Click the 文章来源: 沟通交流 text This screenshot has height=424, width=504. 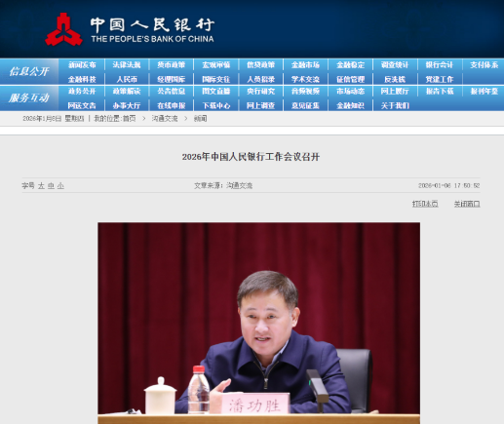[x=223, y=185]
